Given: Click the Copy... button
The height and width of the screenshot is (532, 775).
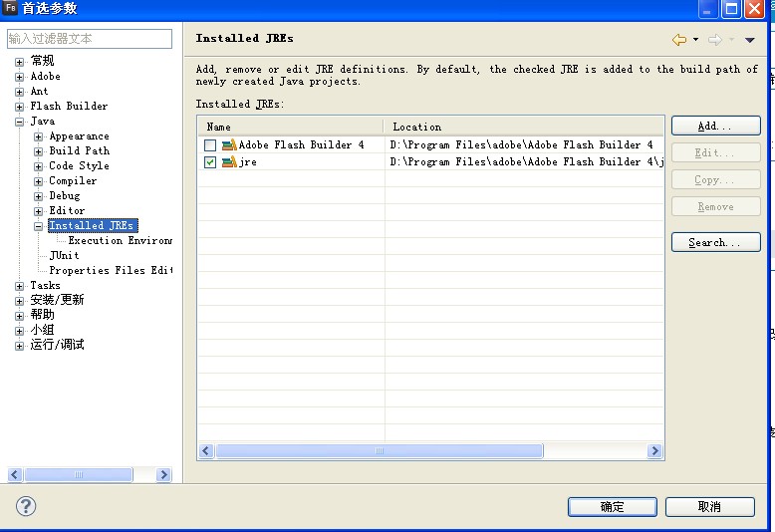Looking at the screenshot, I should pos(715,179).
